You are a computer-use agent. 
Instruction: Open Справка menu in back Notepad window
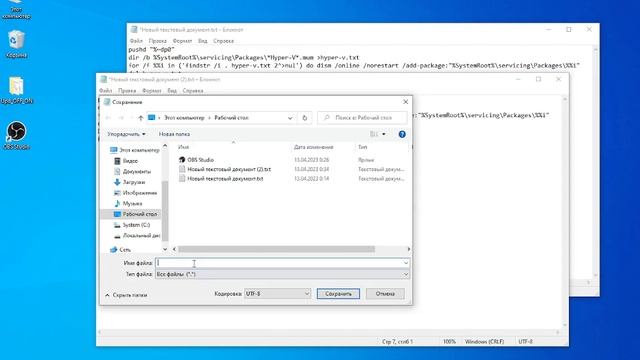pyautogui.click(x=223, y=41)
